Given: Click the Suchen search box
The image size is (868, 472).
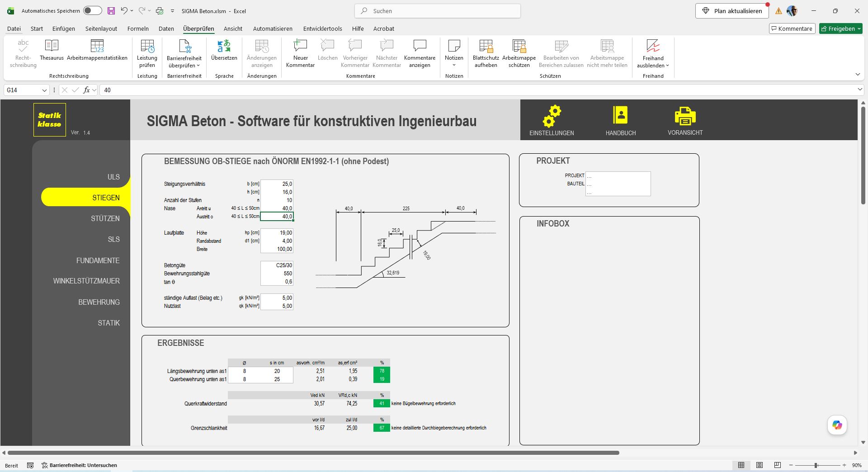Looking at the screenshot, I should [x=438, y=11].
